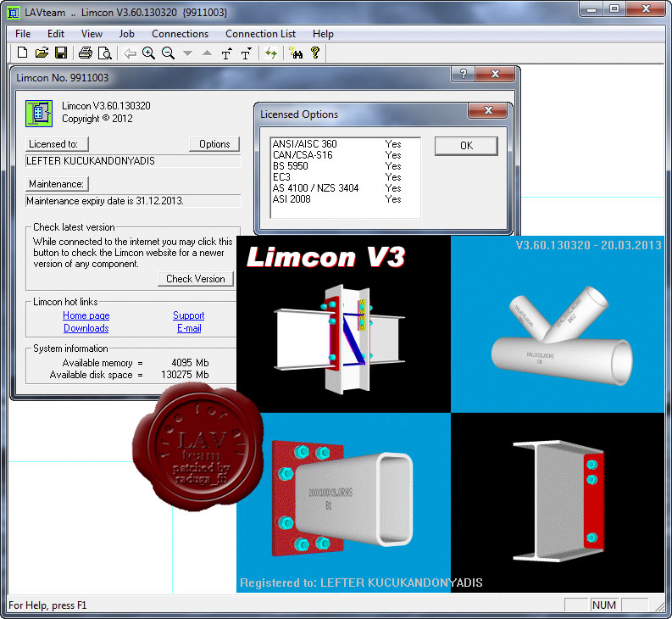
Task: Click the NUM status bar indicator
Action: [x=604, y=605]
